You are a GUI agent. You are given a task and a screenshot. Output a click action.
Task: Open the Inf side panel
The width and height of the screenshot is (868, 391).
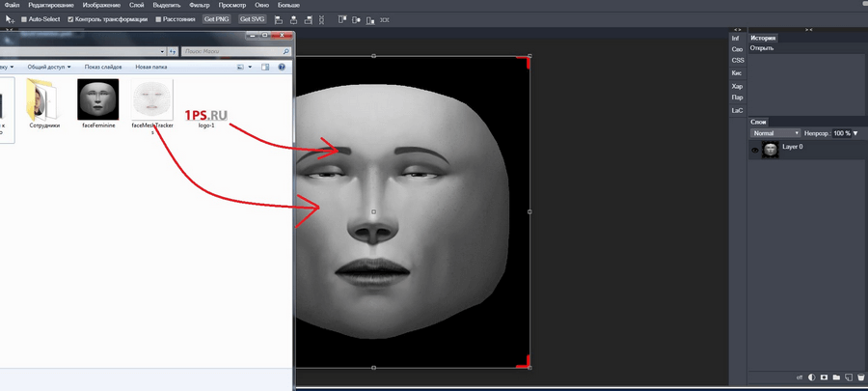click(x=737, y=39)
